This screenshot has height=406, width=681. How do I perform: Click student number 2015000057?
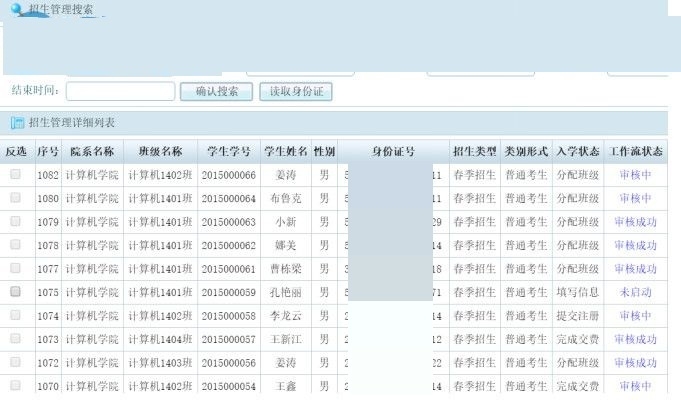tap(228, 339)
